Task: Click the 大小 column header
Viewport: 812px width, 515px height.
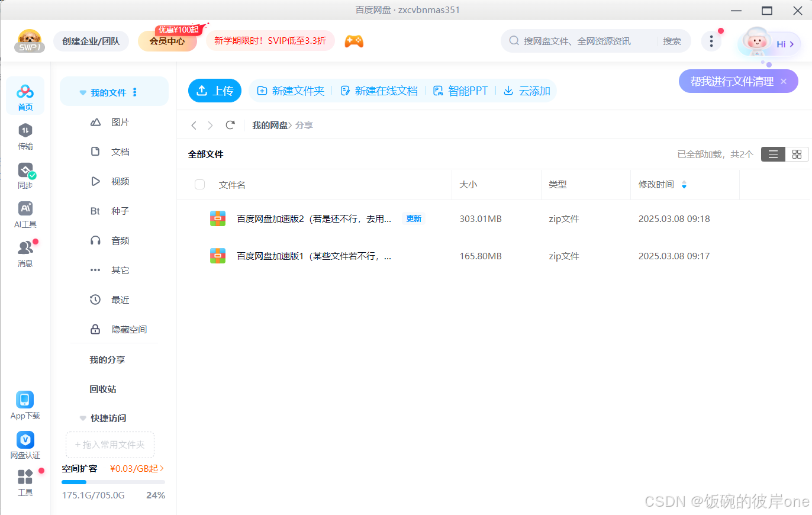Action: [x=468, y=185]
